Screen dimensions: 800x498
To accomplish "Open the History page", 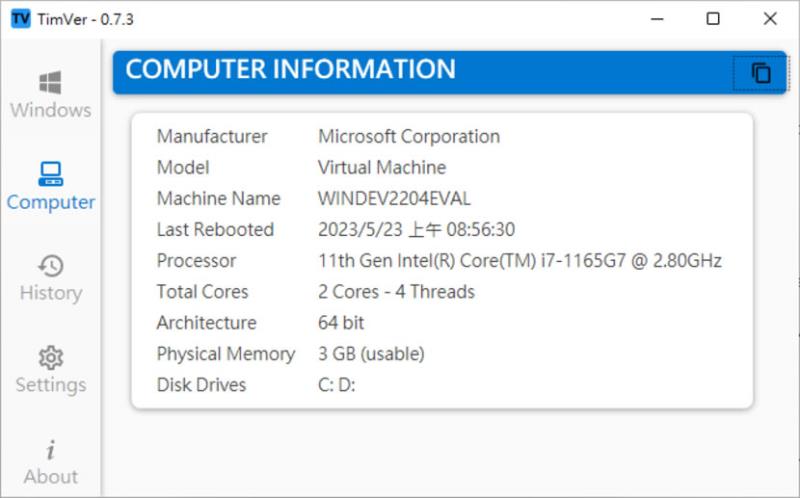I will pos(51,279).
